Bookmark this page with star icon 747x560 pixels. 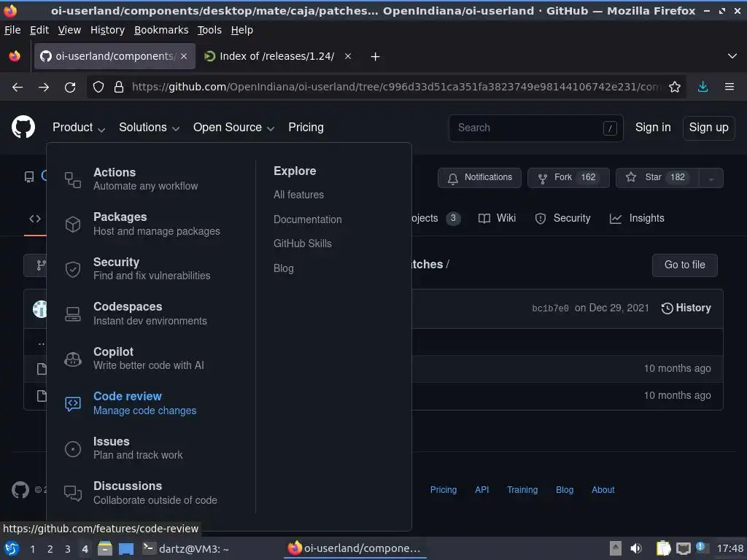pos(675,87)
